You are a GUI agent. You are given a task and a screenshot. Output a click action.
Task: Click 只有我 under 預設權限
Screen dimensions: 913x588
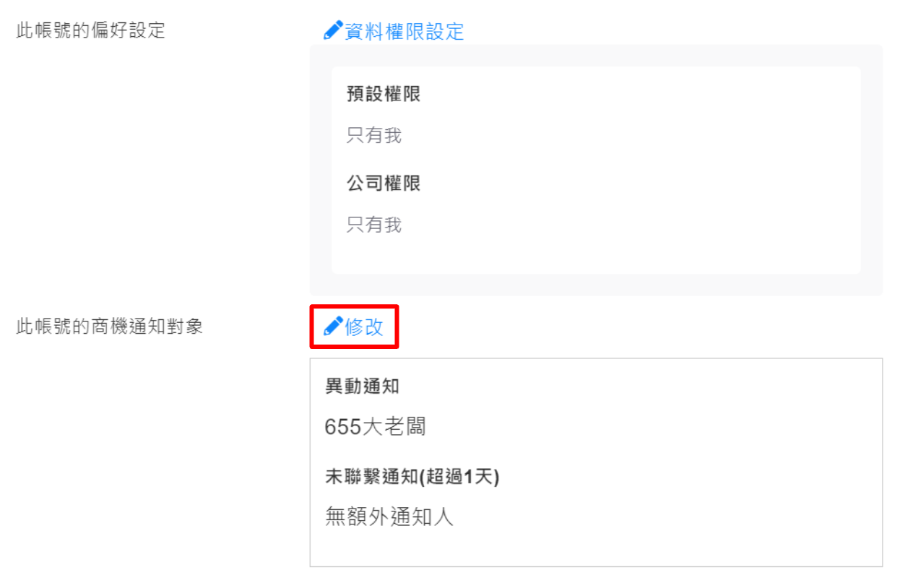(373, 135)
